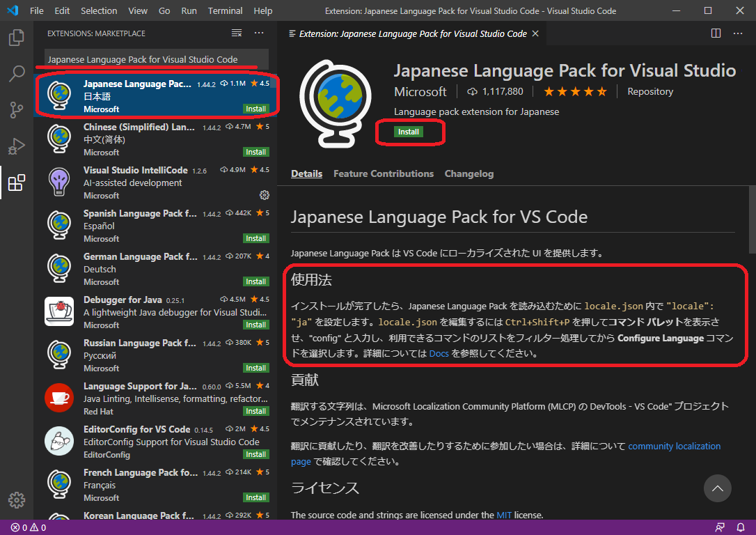Open editor more actions menu
The image size is (756, 535).
tap(738, 33)
